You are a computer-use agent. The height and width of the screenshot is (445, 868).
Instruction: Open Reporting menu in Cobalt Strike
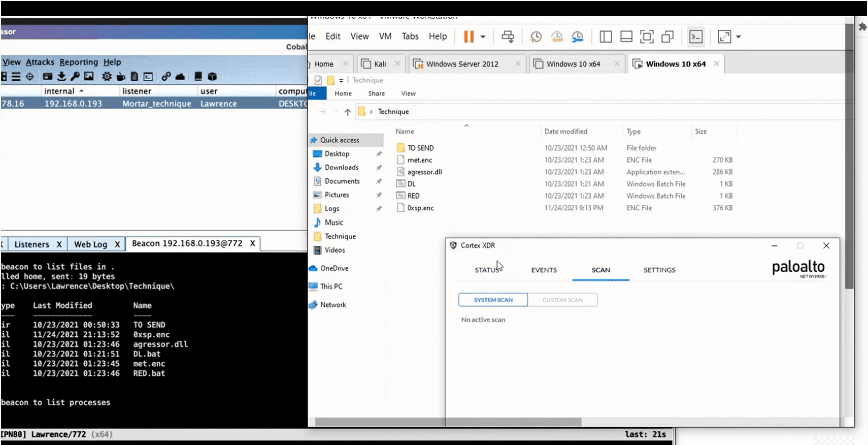[79, 62]
